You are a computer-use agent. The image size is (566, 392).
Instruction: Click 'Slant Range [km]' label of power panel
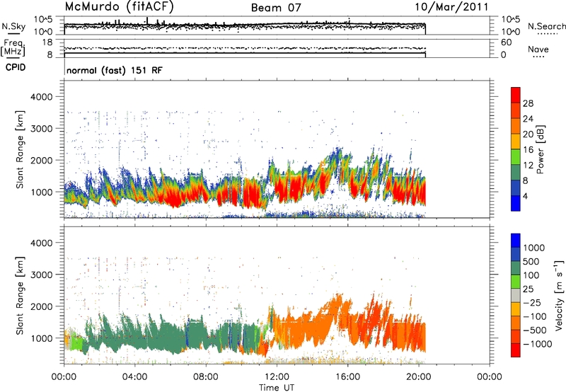tap(20, 149)
